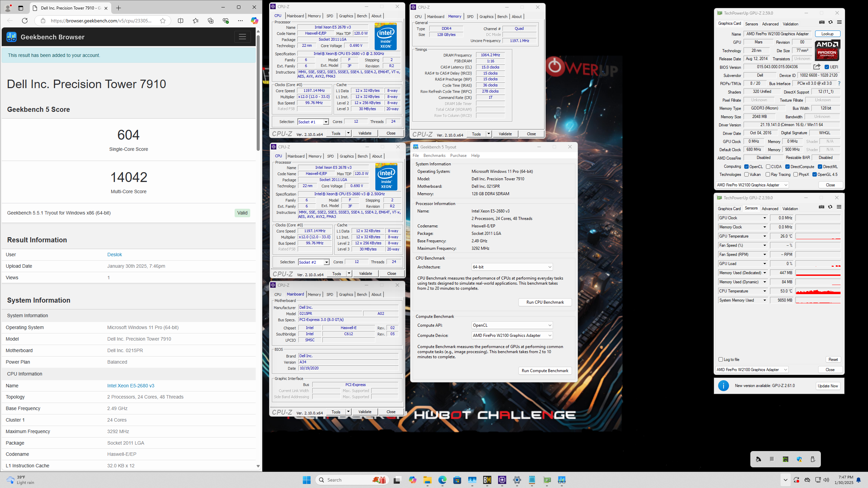Screen dimensions: 868x488
Task: Click the browser page refresh icon
Action: (x=25, y=21)
